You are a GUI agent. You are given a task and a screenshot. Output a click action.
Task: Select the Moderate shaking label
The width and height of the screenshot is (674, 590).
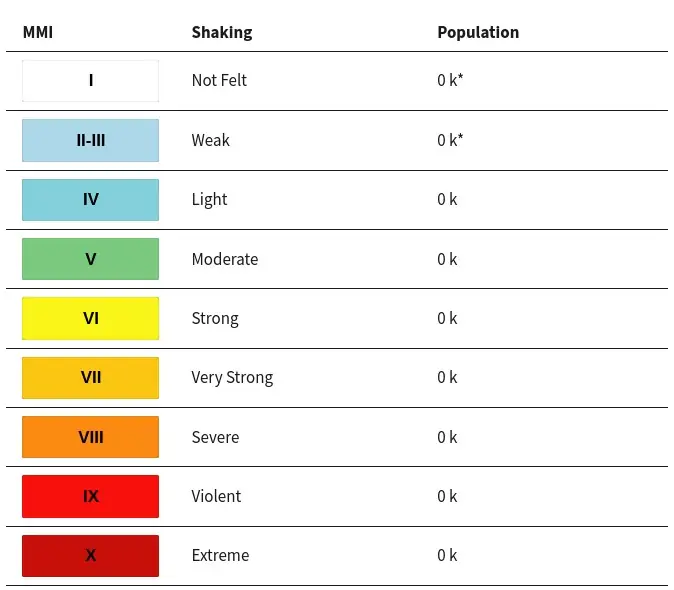225,259
